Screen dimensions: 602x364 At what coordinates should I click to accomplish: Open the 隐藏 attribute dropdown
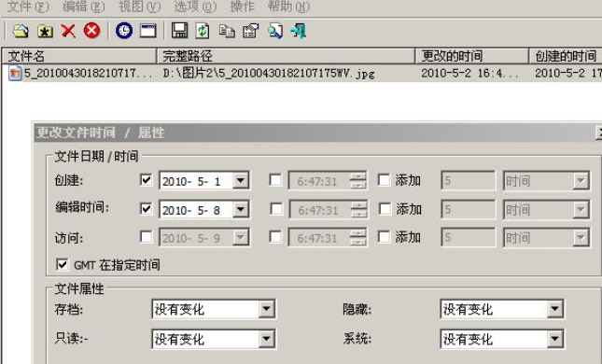[x=554, y=309]
